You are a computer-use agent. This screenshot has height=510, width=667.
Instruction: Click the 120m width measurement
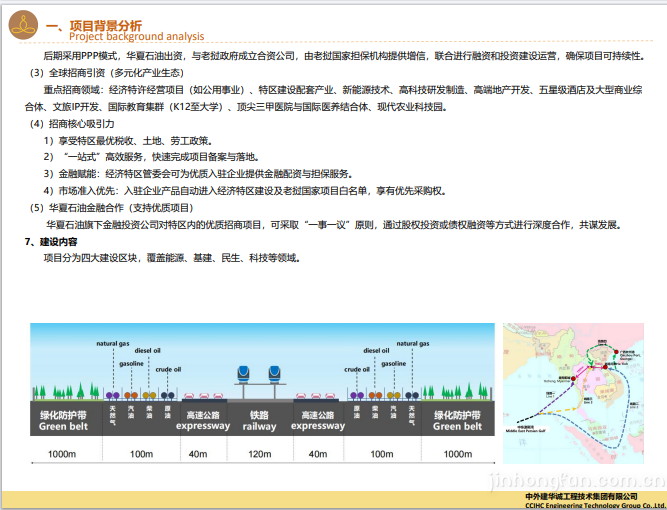[x=259, y=455]
